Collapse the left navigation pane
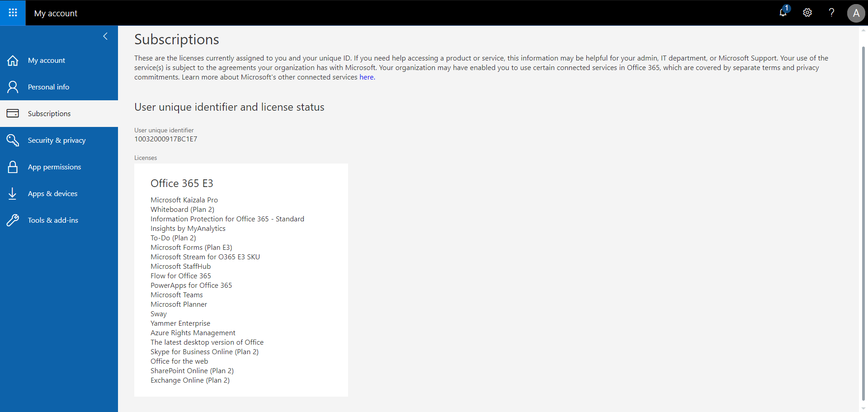 click(105, 36)
